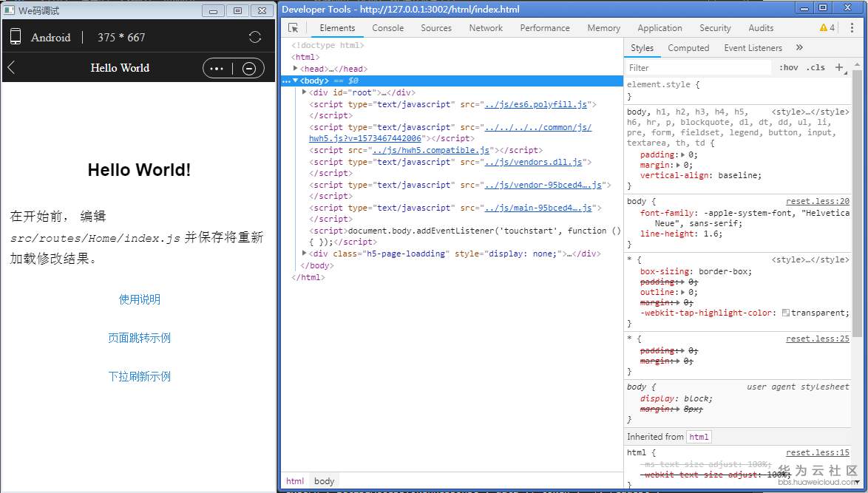Viewport: 868px width, 493px height.
Task: Activate the inspect element picker in DevTools
Action: 294,27
